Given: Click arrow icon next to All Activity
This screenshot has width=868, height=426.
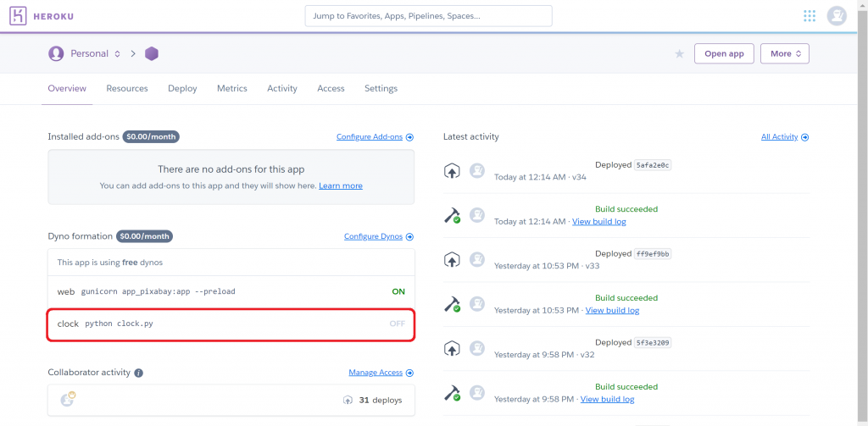Looking at the screenshot, I should point(805,137).
